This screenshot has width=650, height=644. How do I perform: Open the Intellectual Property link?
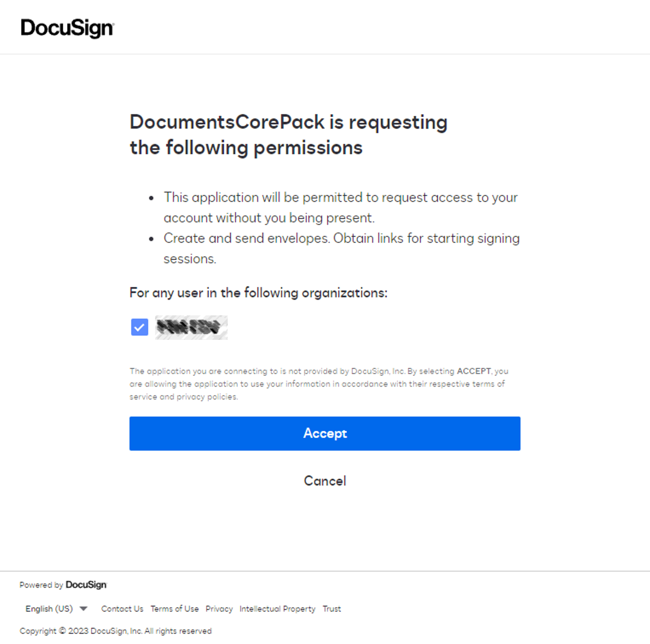(277, 609)
